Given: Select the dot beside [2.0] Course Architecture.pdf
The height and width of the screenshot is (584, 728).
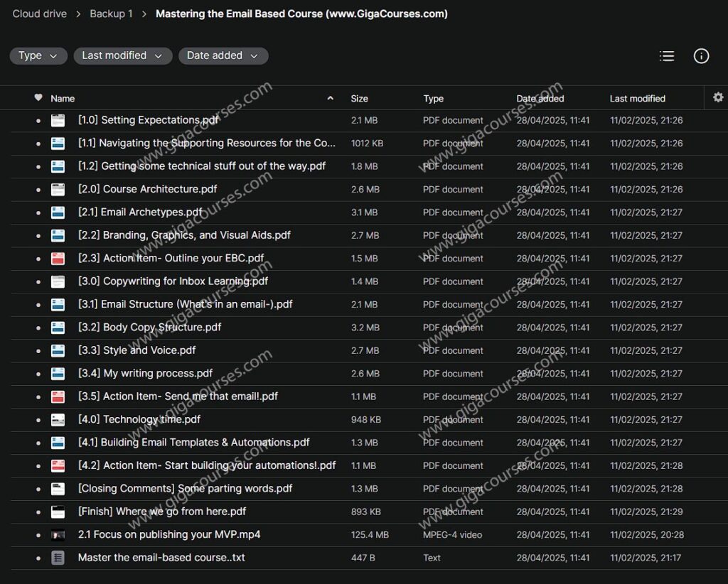Looking at the screenshot, I should [x=38, y=189].
